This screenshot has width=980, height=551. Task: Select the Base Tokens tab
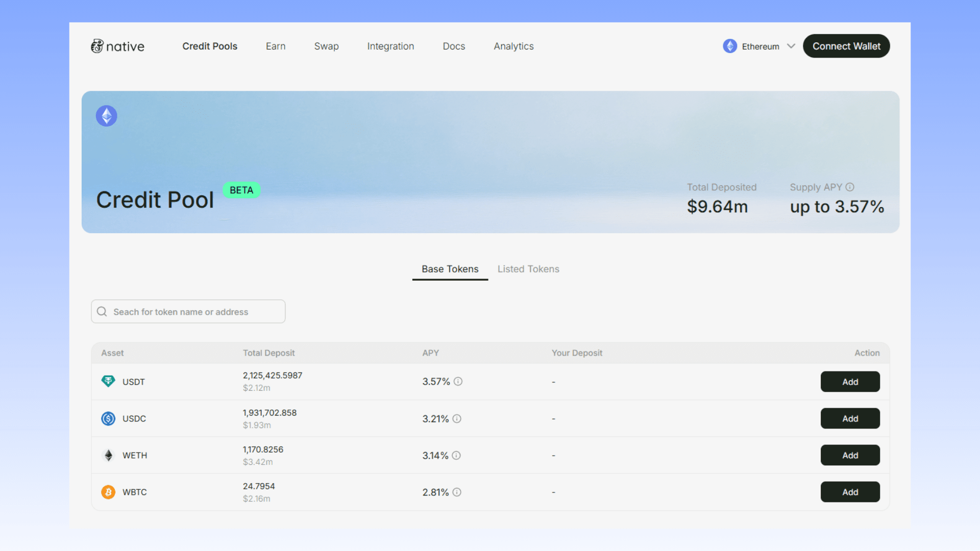(450, 269)
